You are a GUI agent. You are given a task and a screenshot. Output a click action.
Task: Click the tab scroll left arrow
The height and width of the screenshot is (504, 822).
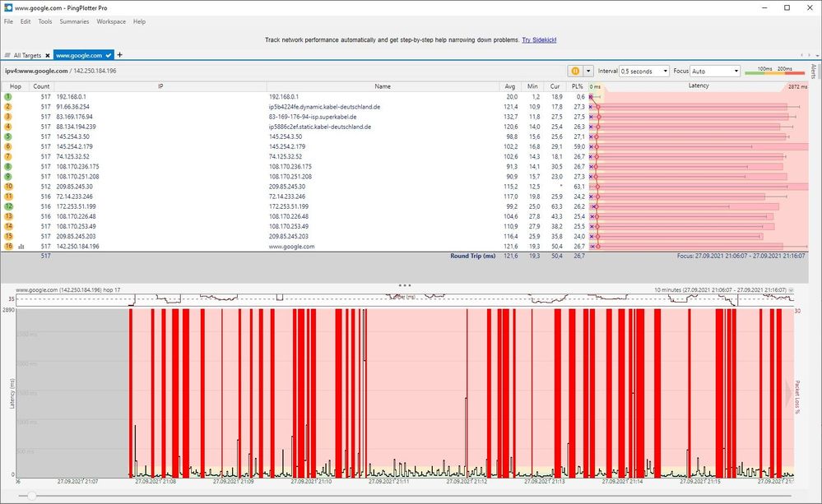pos(801,55)
